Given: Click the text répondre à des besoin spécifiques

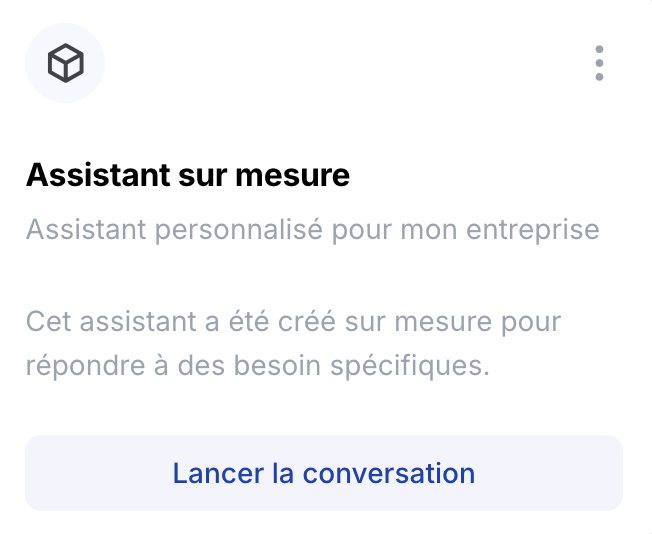Looking at the screenshot, I should 258,366.
